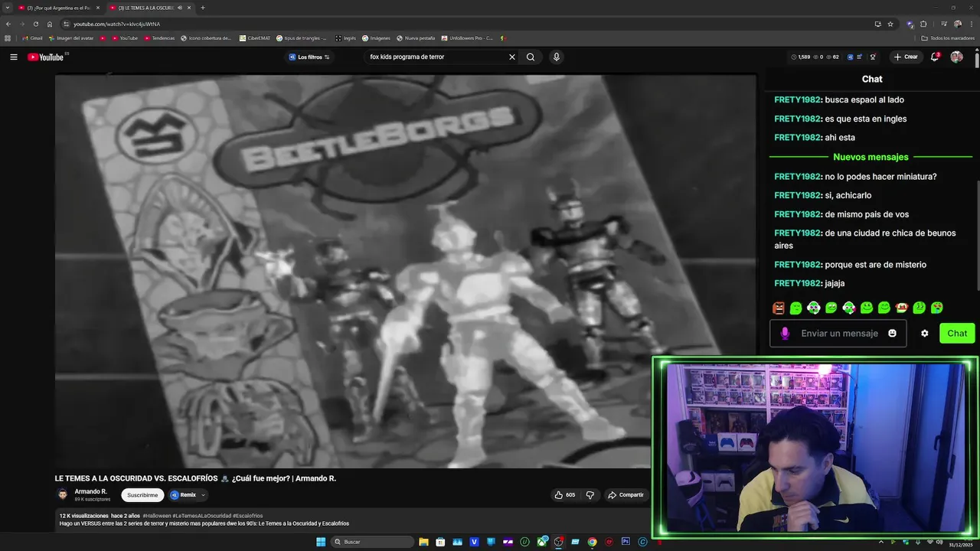The height and width of the screenshot is (551, 980).
Task: Open the taskbar volume control
Action: pos(940,542)
